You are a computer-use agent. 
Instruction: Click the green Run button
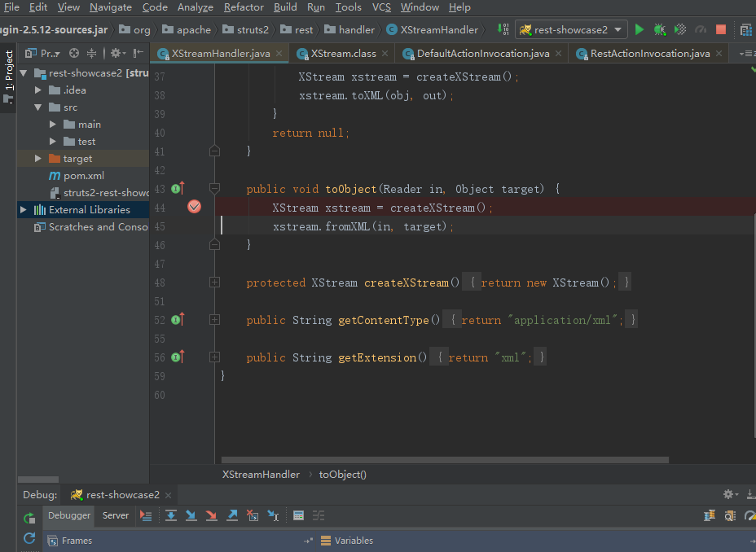point(640,29)
